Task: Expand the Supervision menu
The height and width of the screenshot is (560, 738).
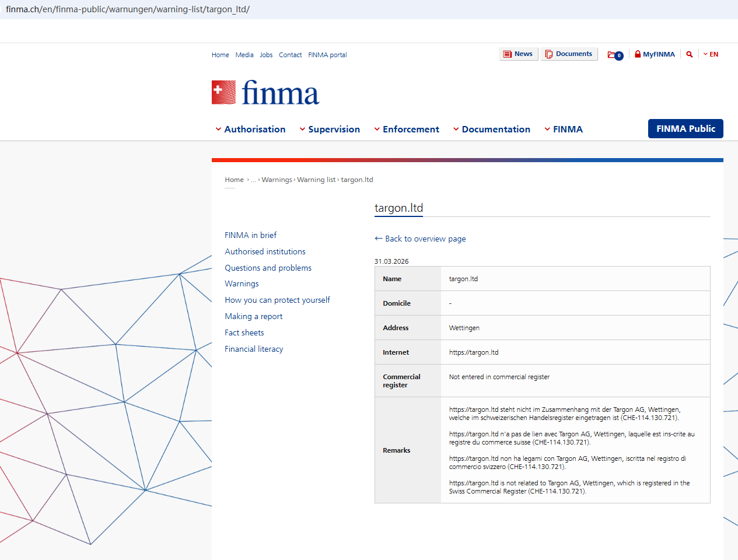Action: point(330,129)
